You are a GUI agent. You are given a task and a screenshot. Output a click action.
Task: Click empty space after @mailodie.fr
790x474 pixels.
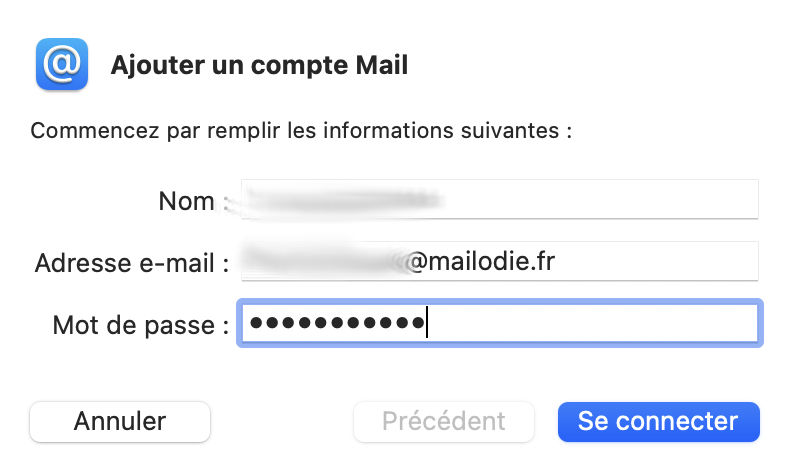(660, 262)
